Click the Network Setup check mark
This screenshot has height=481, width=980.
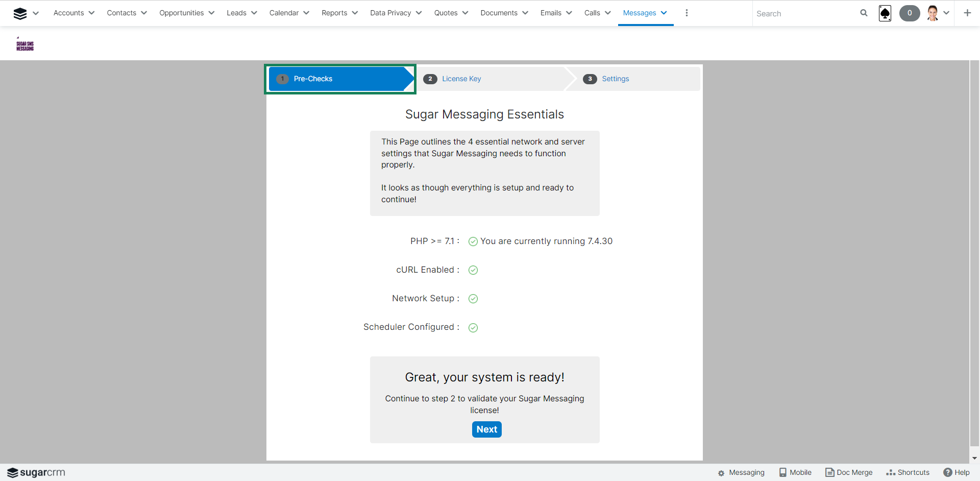473,299
